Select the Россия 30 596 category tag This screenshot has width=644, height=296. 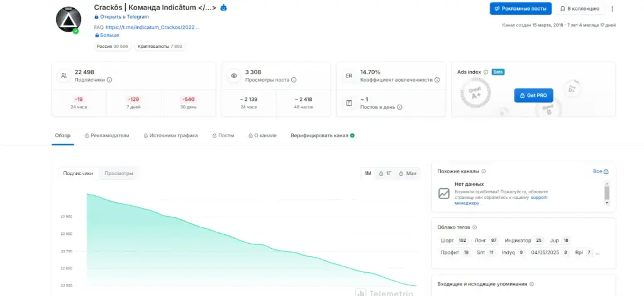coord(112,47)
